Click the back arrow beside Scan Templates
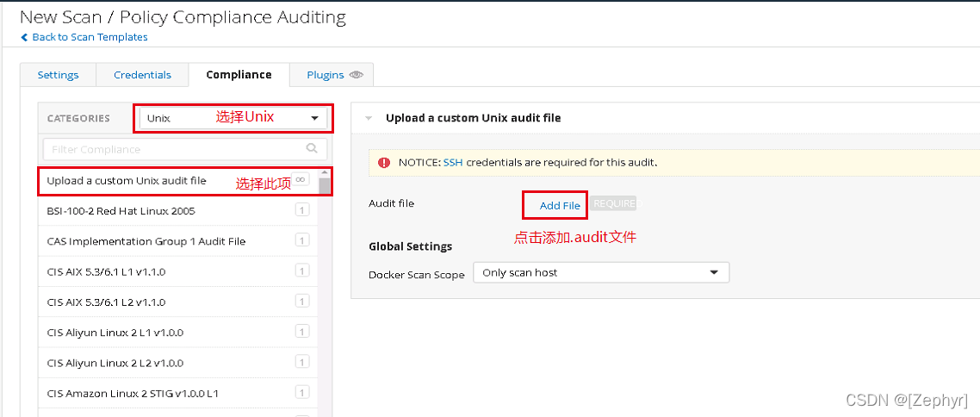Viewport: 980px width, 417px height. (24, 37)
